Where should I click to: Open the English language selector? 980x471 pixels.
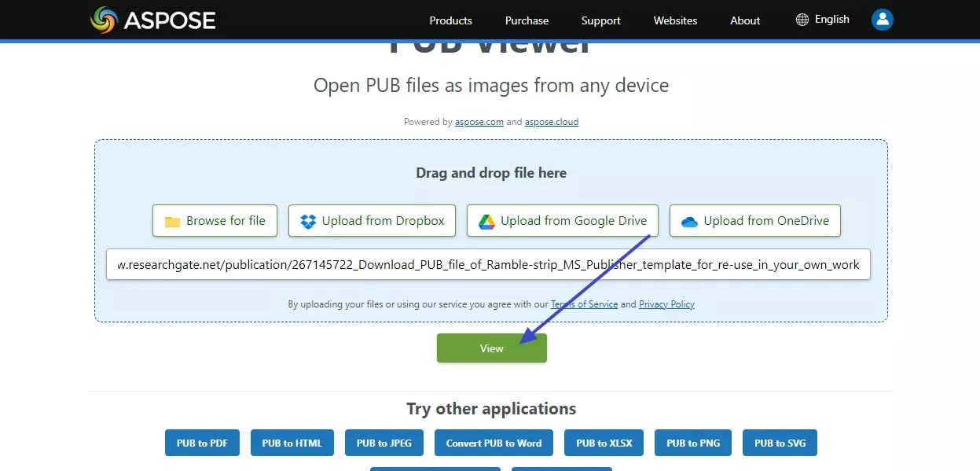coord(831,18)
